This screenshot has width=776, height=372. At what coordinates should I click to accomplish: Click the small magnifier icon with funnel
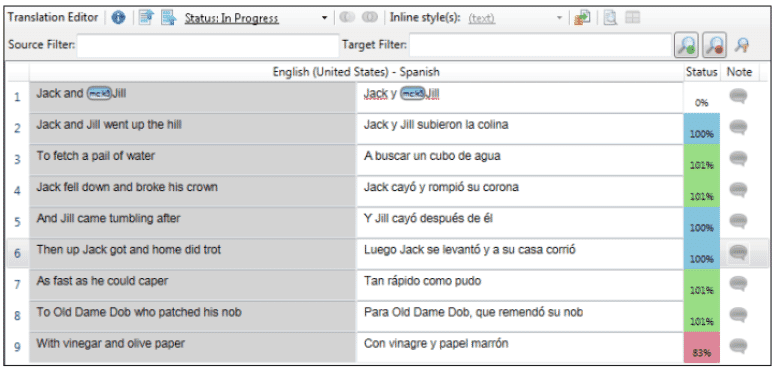point(741,45)
